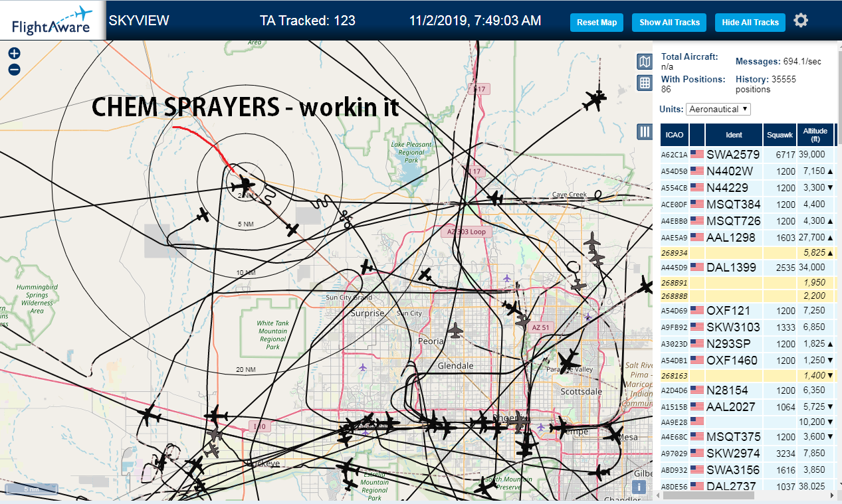Select the MSQT726 ident cell

click(x=734, y=221)
